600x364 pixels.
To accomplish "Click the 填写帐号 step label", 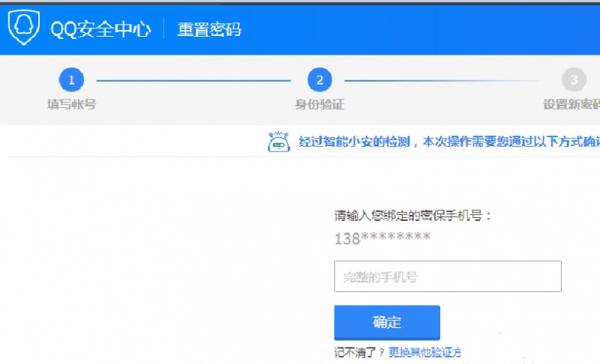I will [71, 104].
